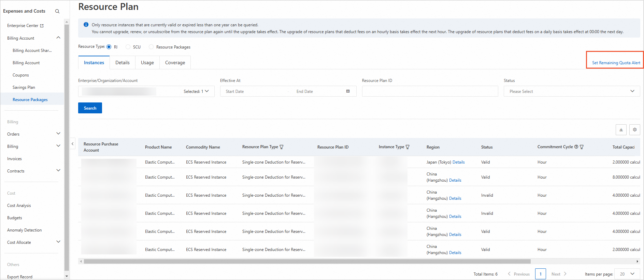Click the download icon above the table
The image size is (644, 280).
coord(621,130)
